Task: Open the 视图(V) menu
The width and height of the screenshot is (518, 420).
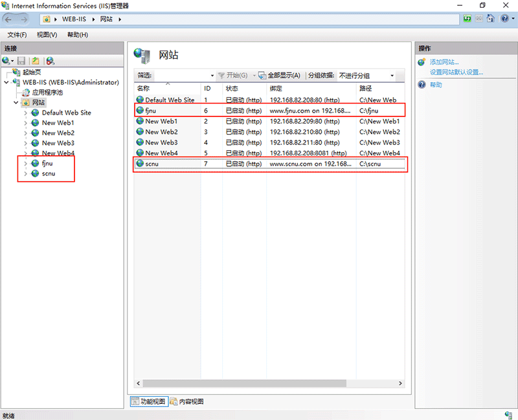Action: (47, 35)
